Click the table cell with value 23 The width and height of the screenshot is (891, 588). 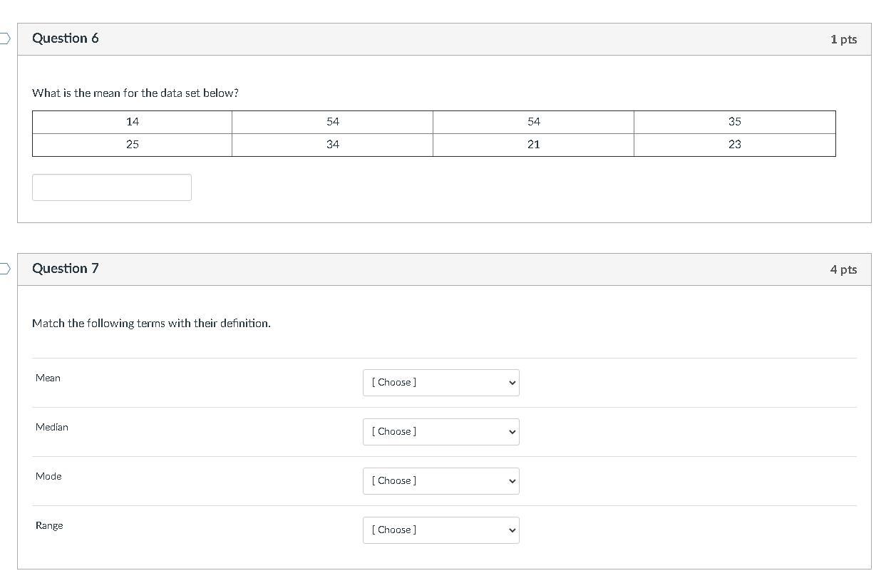click(734, 145)
